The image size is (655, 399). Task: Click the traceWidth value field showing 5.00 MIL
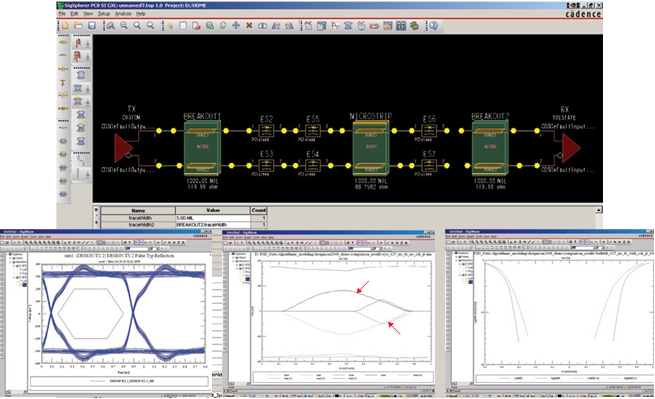click(x=213, y=218)
